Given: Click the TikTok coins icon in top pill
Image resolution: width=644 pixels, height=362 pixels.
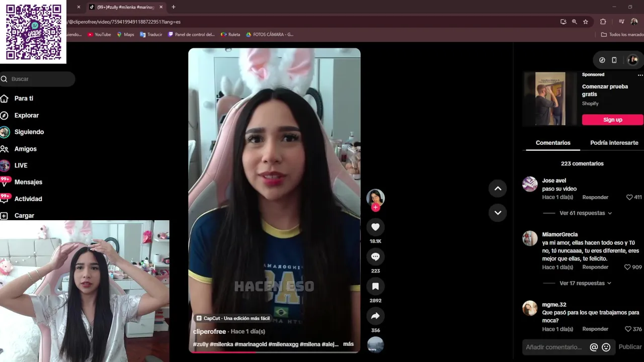Looking at the screenshot, I should click(x=602, y=60).
